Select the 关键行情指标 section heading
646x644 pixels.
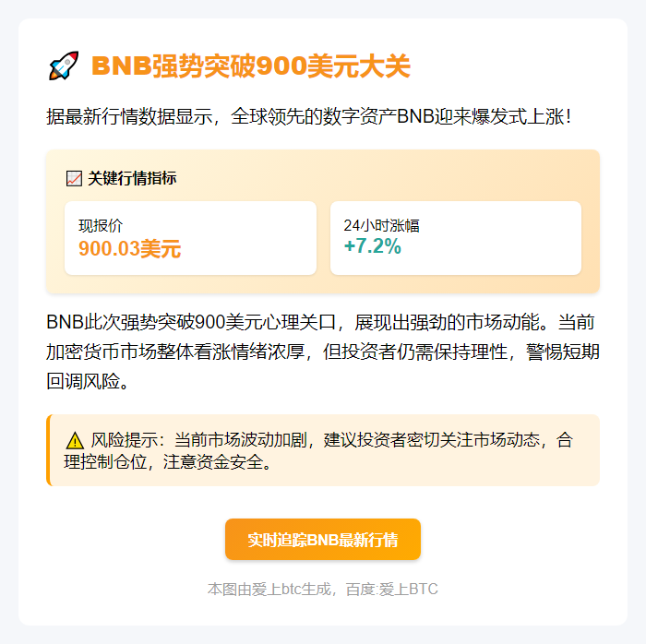[132, 178]
